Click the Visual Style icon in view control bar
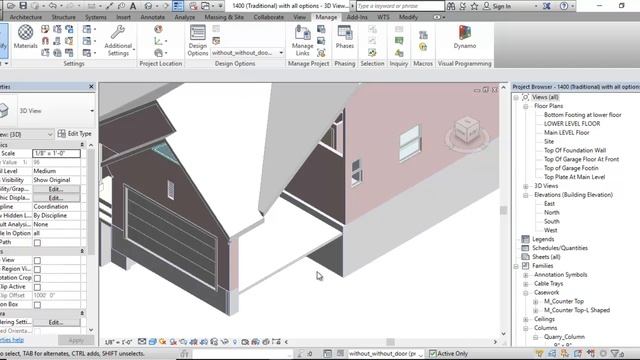 click(x=152, y=342)
